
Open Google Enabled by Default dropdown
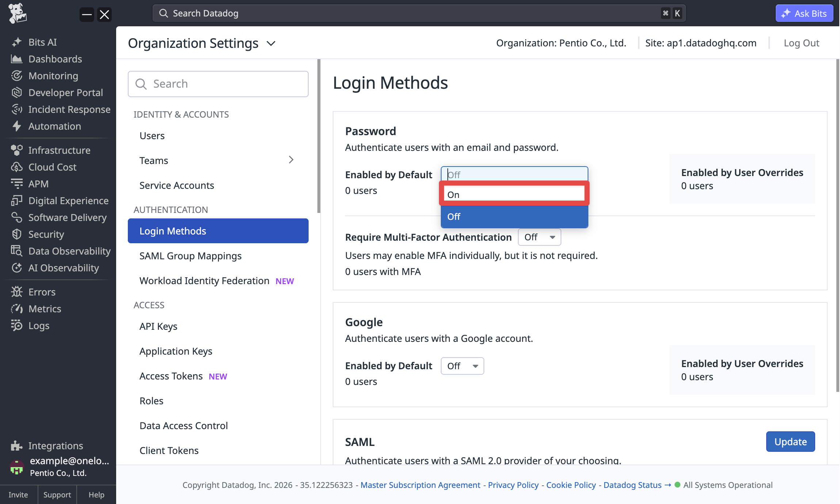click(462, 366)
